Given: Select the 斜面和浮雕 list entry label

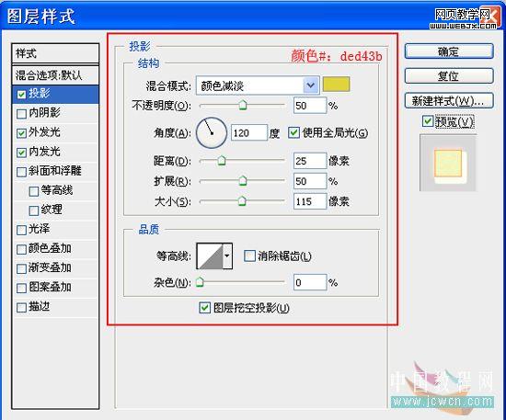Looking at the screenshot, I should 55,171.
